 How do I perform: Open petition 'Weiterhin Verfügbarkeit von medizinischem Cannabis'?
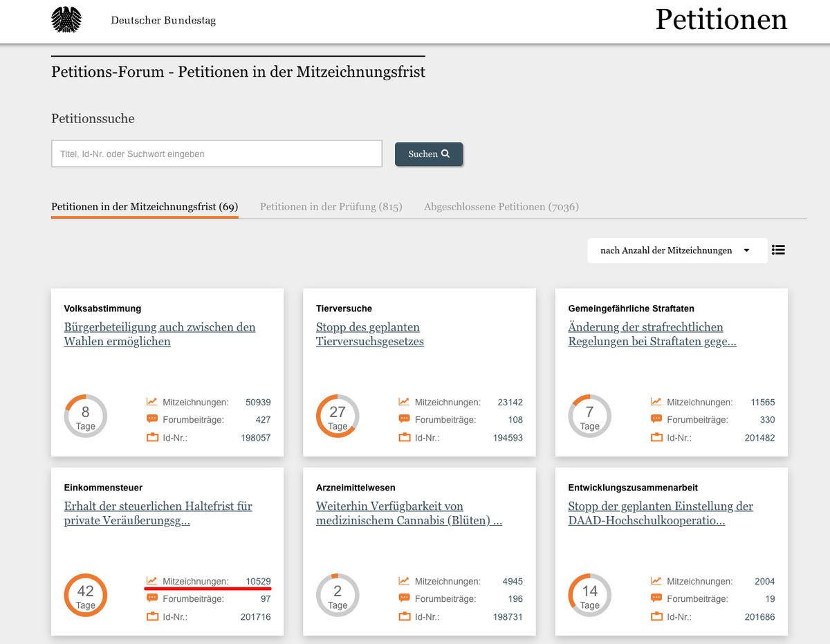coord(409,513)
